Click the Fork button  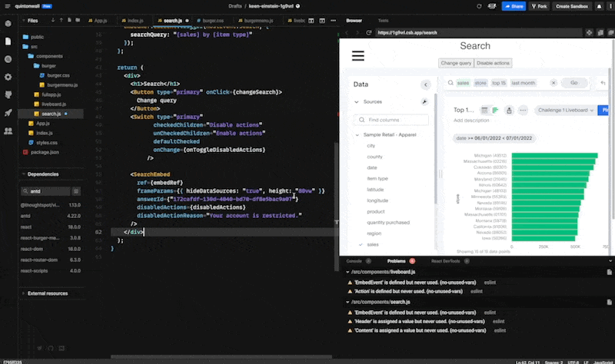pyautogui.click(x=540, y=6)
